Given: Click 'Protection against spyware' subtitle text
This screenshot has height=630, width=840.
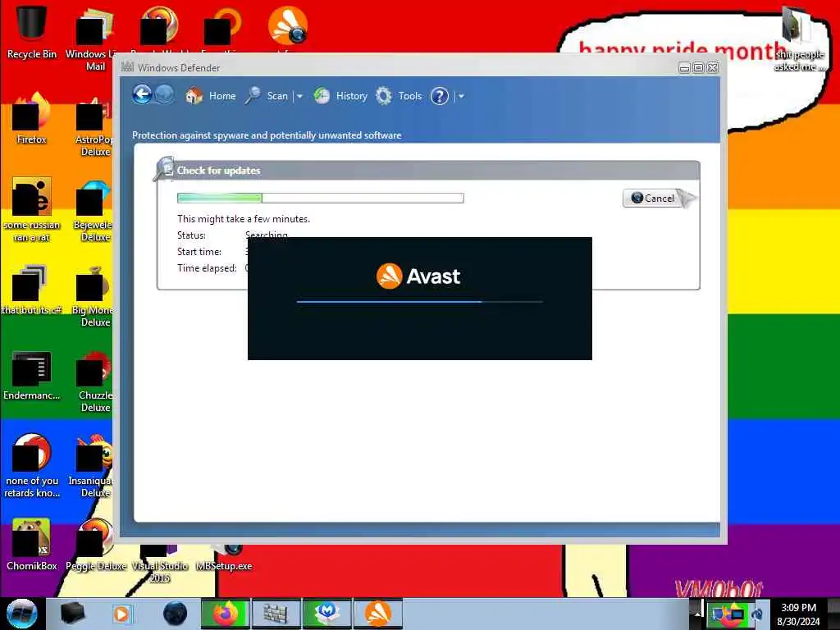Looking at the screenshot, I should click(x=267, y=135).
